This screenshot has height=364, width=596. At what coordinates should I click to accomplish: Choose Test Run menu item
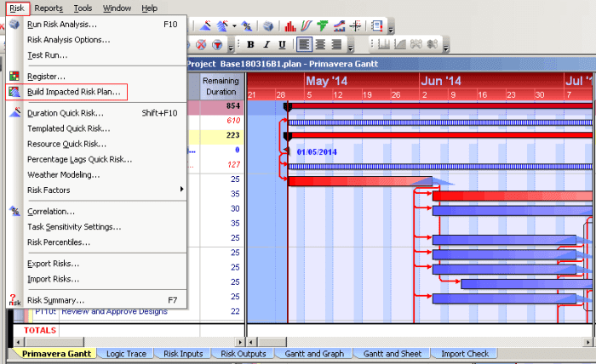(x=96, y=55)
